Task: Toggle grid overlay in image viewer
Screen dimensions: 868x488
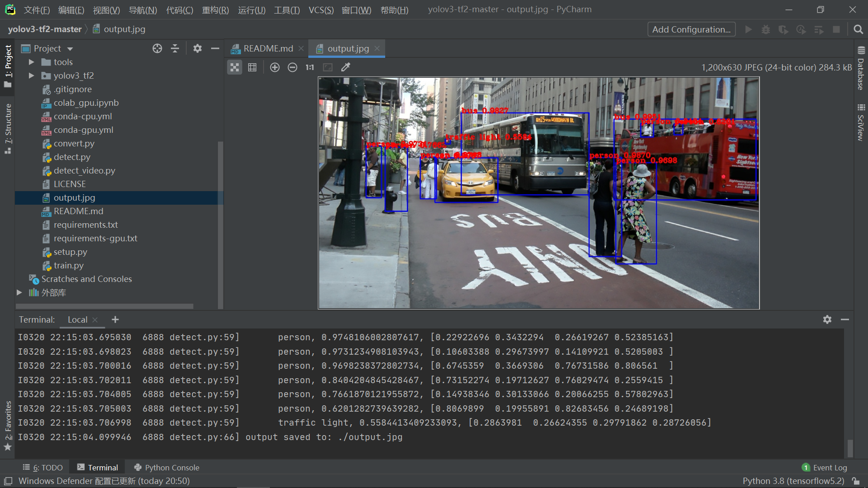Action: click(x=252, y=67)
